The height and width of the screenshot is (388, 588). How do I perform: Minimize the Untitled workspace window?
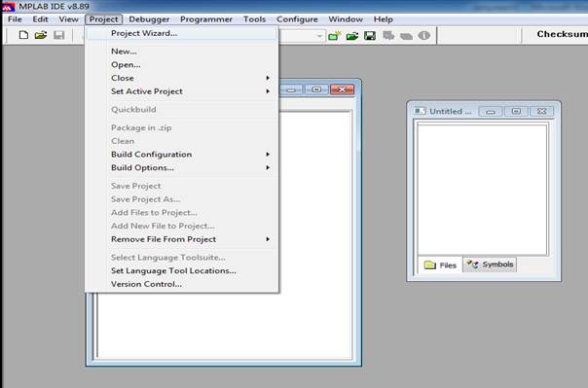coord(491,112)
